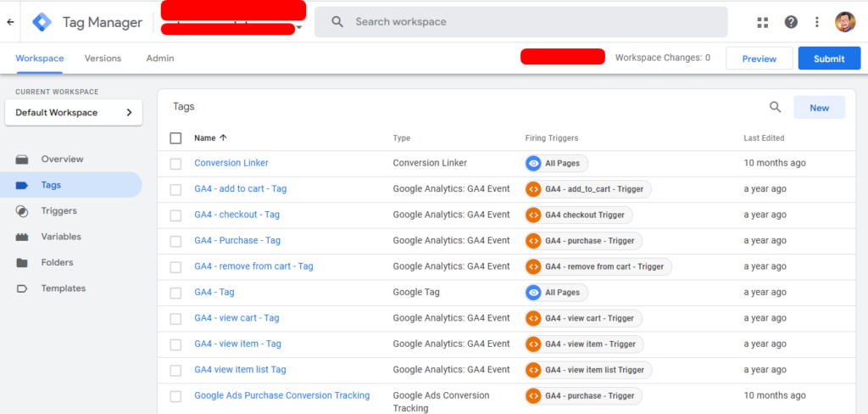Click the Firing Triggers column header
This screenshot has height=414, width=868.
(x=551, y=138)
